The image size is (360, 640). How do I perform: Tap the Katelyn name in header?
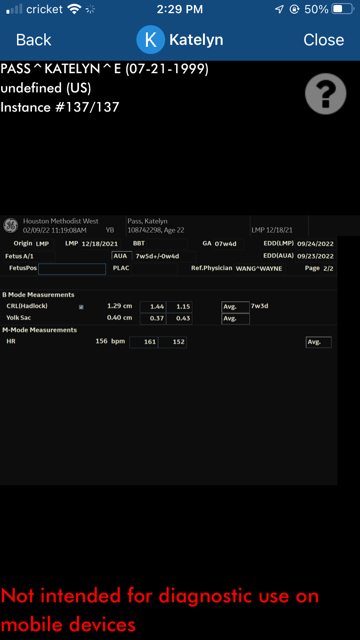(196, 40)
